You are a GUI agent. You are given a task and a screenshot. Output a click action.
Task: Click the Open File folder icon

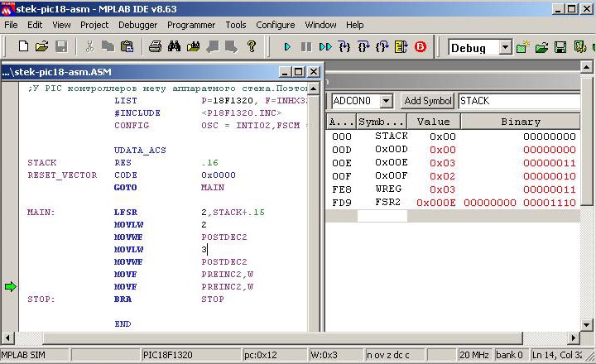[x=42, y=47]
